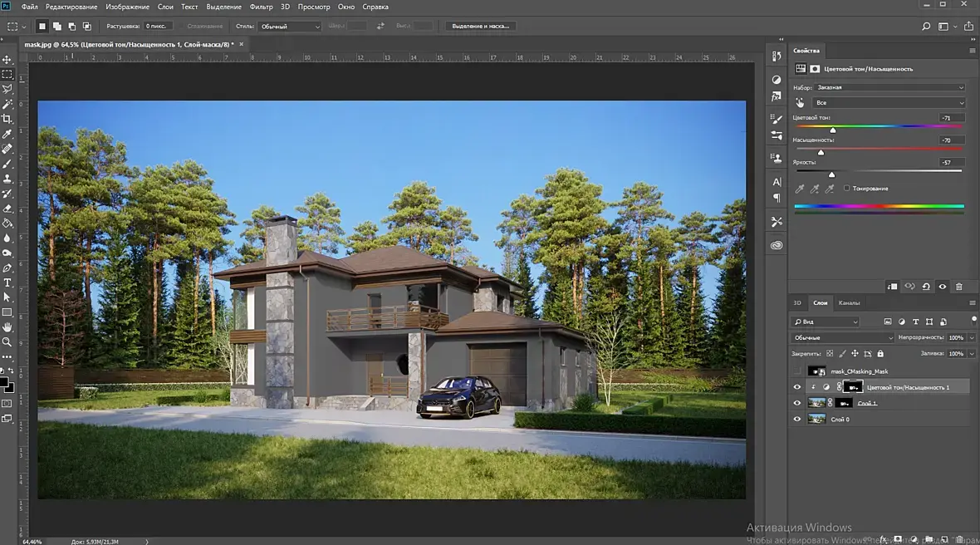980x545 pixels.
Task: Select the Crop tool
Action: coord(7,119)
